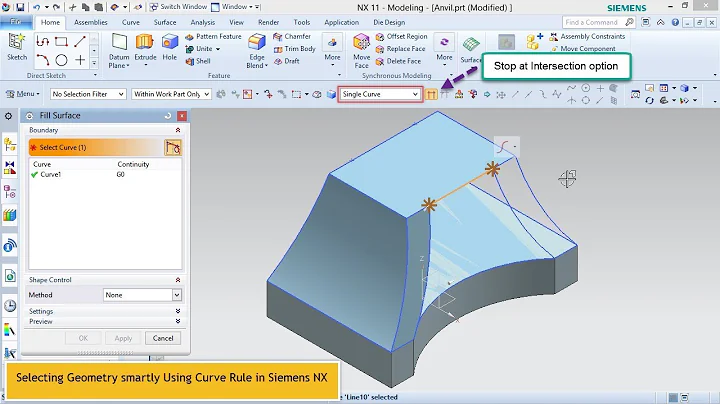The height and width of the screenshot is (404, 720).
Task: Click Move Component command
Action: tap(583, 49)
